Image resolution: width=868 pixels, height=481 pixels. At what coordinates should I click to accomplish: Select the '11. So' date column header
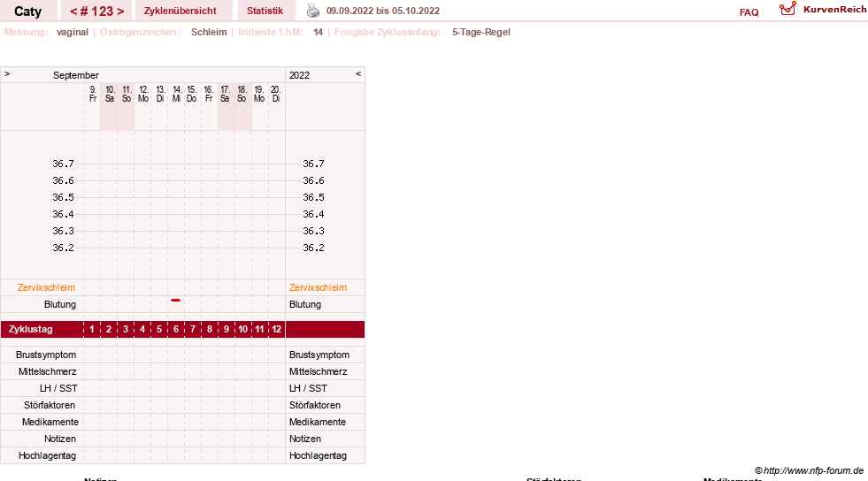(x=127, y=94)
